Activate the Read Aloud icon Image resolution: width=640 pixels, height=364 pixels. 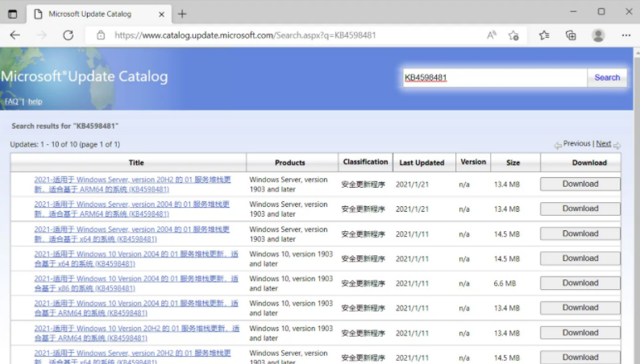pos(492,35)
